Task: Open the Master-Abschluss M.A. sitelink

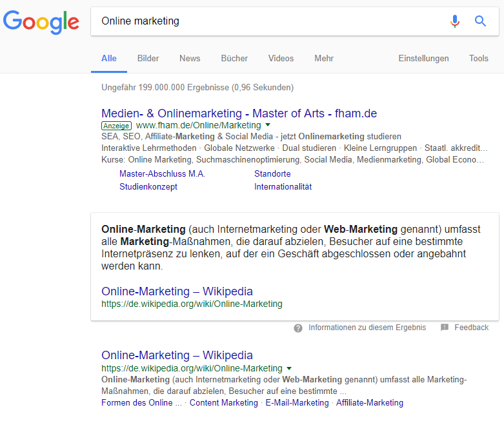Action: pos(162,173)
